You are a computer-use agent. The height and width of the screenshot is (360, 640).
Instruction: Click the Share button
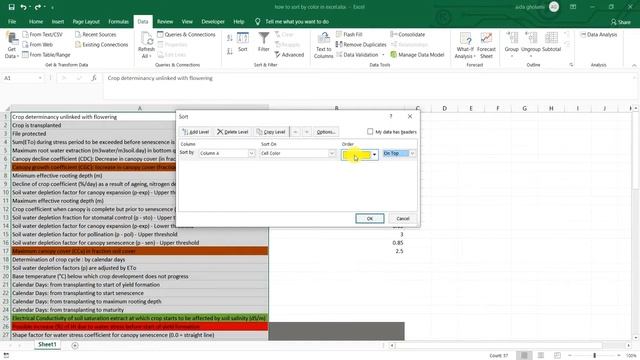(x=621, y=22)
